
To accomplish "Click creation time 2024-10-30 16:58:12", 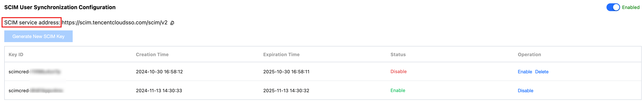I will pyautogui.click(x=159, y=72).
